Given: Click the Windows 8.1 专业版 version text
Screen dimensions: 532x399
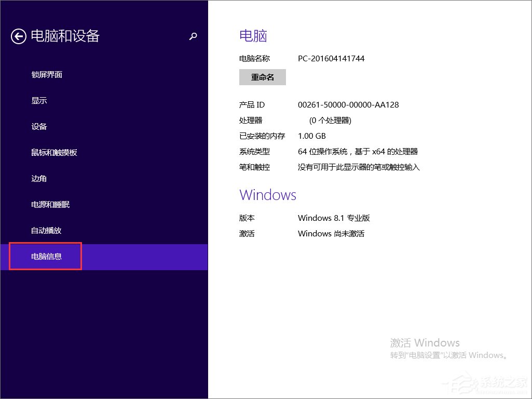Looking at the screenshot, I should (334, 218).
